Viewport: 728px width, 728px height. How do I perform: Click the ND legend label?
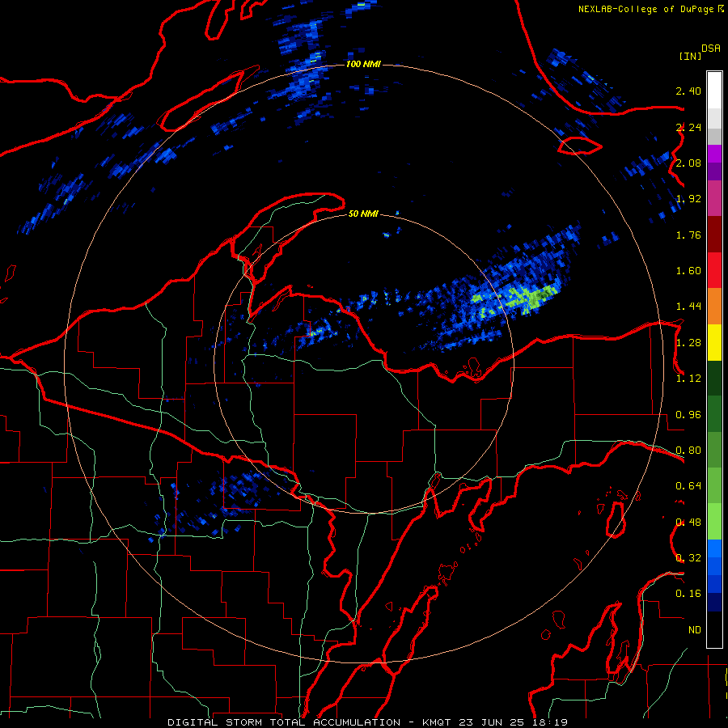tap(695, 630)
